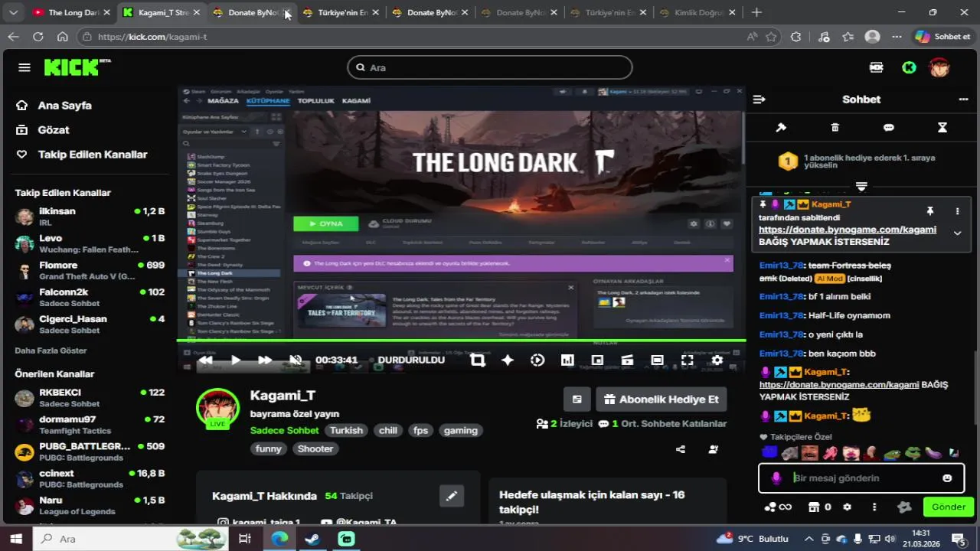Open the Kick hamburger menu

tap(24, 67)
